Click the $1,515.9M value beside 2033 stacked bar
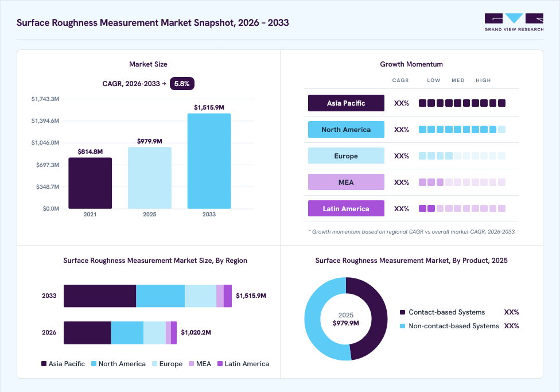 coord(251,296)
